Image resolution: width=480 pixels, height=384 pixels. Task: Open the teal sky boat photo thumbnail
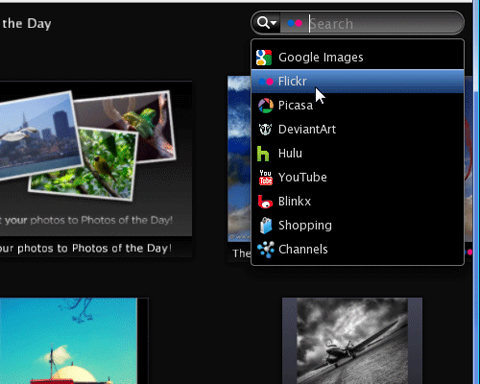click(68, 341)
